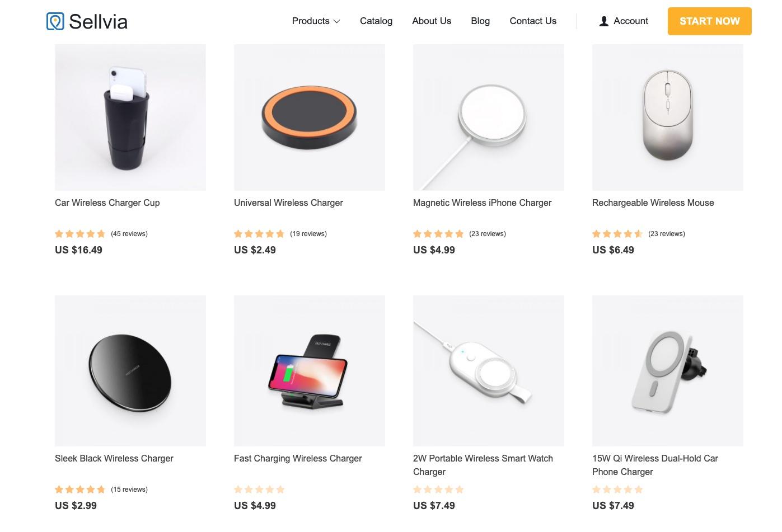Click star rating of Car Wireless Charger Cup

80,234
